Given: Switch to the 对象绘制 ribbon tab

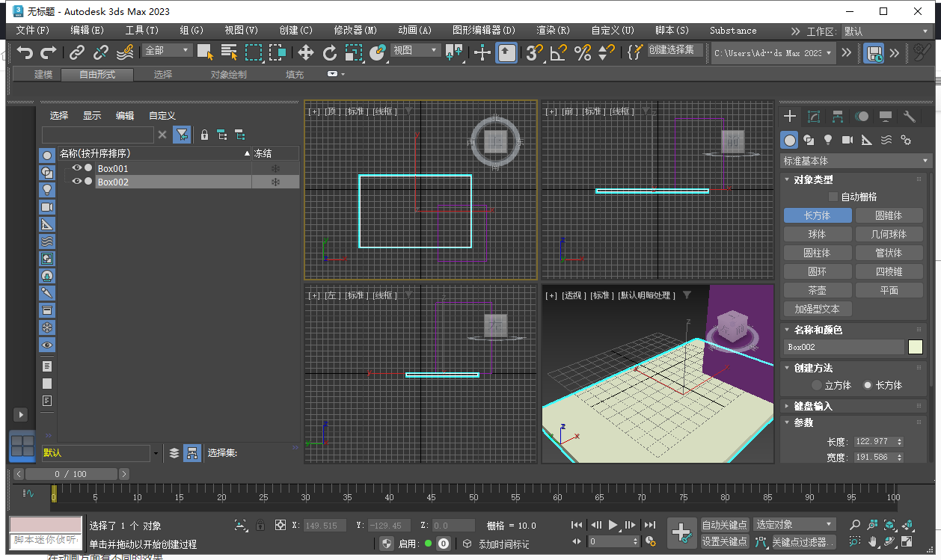Looking at the screenshot, I should point(228,75).
